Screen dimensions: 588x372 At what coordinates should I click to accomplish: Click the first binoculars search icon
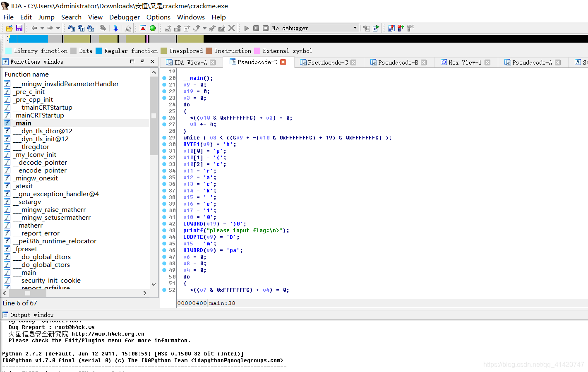71,28
